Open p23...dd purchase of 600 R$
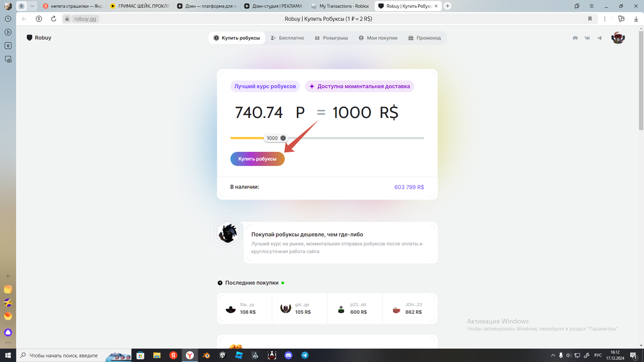 (355, 308)
